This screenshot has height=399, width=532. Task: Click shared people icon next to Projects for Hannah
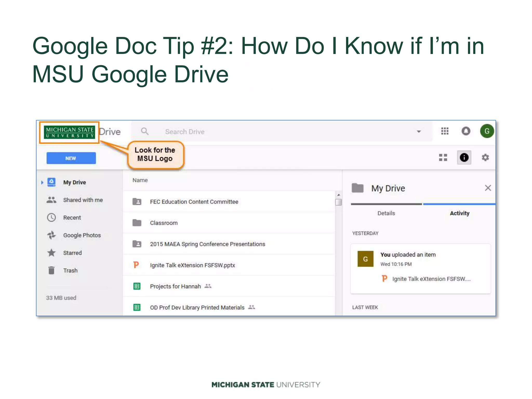[208, 286]
